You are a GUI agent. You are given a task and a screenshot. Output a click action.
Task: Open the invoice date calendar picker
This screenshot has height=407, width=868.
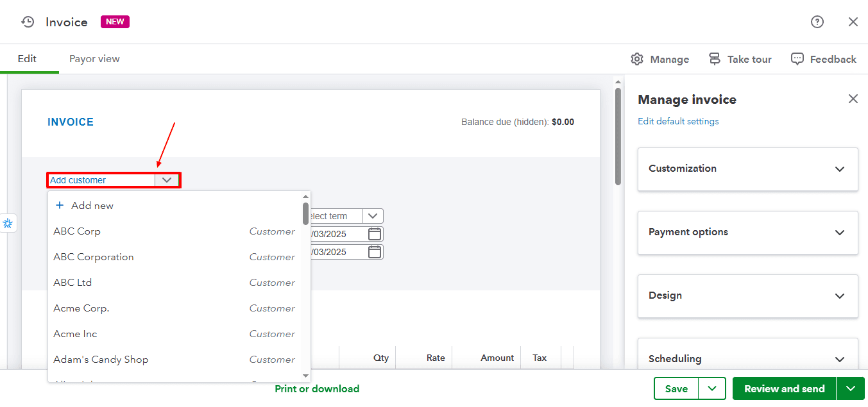point(375,234)
